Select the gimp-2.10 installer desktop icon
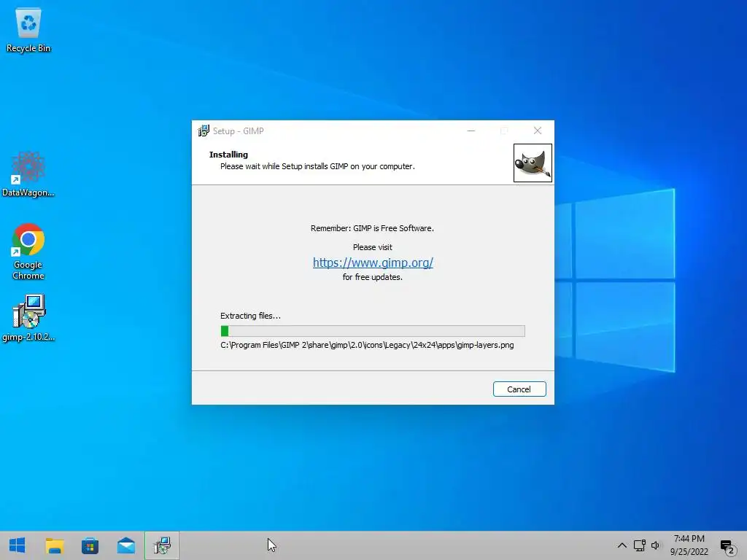 (28, 318)
